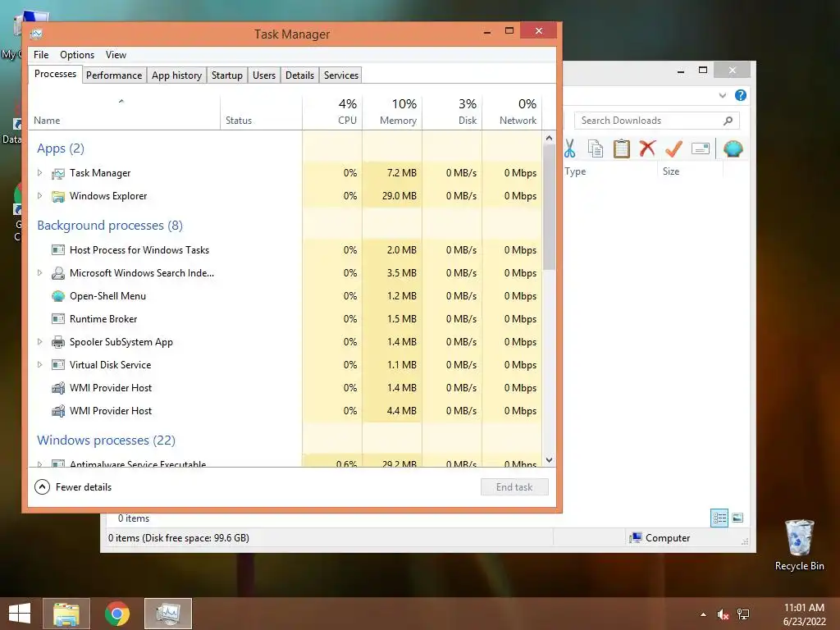Image resolution: width=840 pixels, height=630 pixels.
Task: Select the WMI Provider Host 1.4 MB row
Action: [x=285, y=388]
